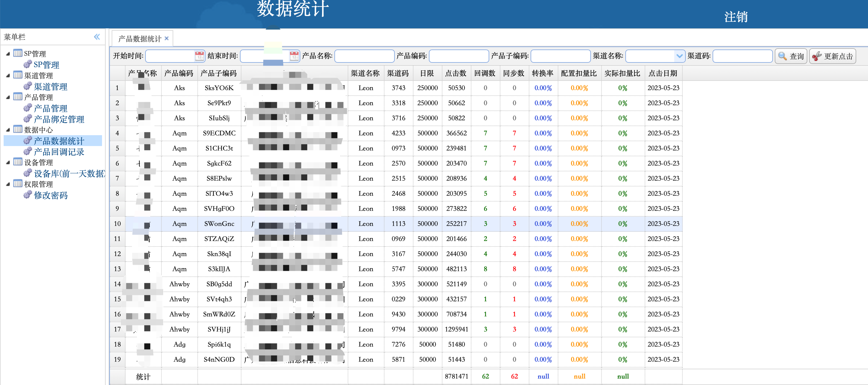Viewport: 868px width, 385px height.
Task: Open 设备库(前一天数据) page
Action: tap(69, 174)
